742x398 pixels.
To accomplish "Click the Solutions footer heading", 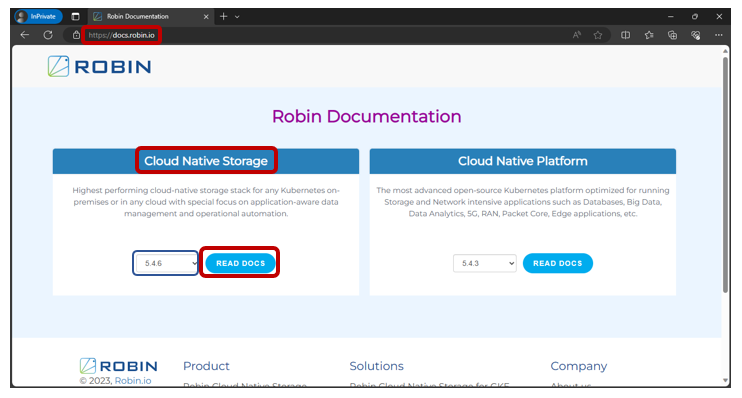I will click(376, 366).
